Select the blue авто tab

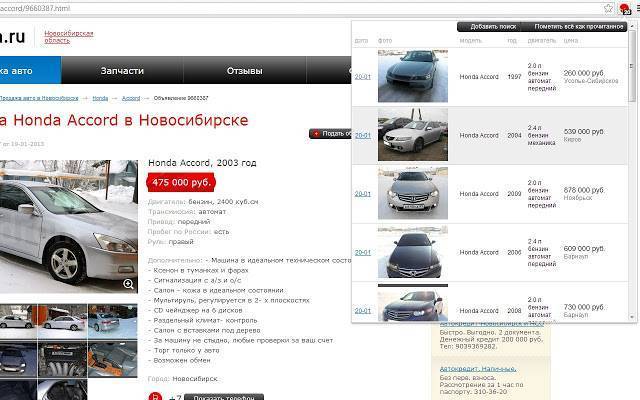(30, 70)
